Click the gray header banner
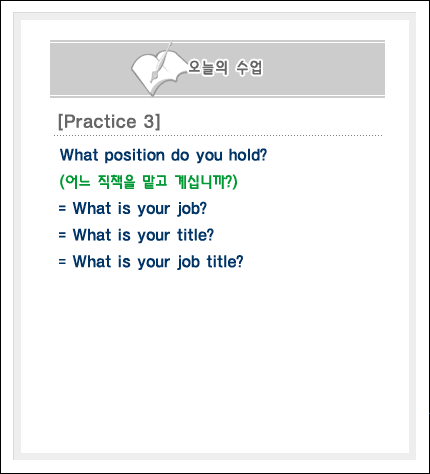This screenshot has width=430, height=474. click(217, 69)
